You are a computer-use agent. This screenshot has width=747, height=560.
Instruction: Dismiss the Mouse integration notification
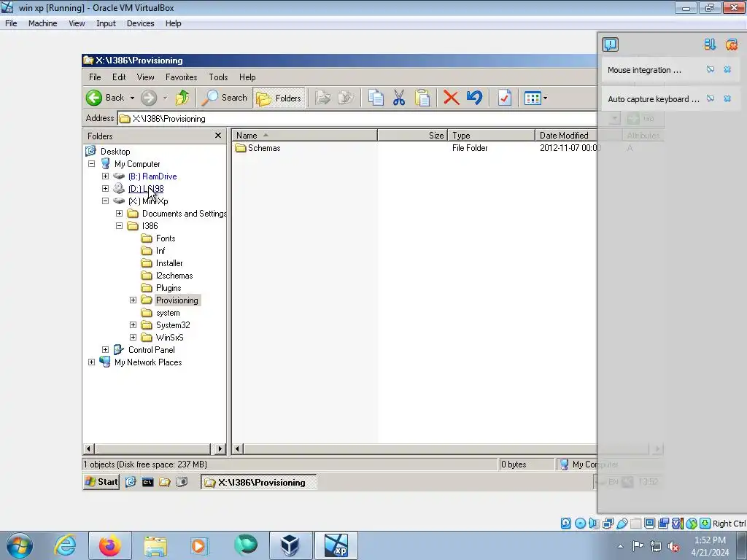(x=727, y=69)
